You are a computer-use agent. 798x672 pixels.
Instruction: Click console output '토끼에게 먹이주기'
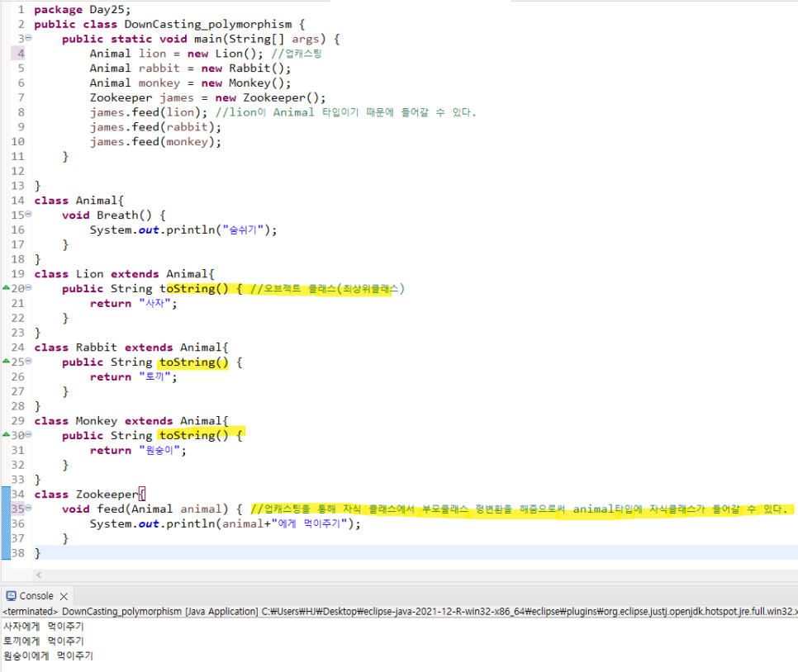[44, 641]
